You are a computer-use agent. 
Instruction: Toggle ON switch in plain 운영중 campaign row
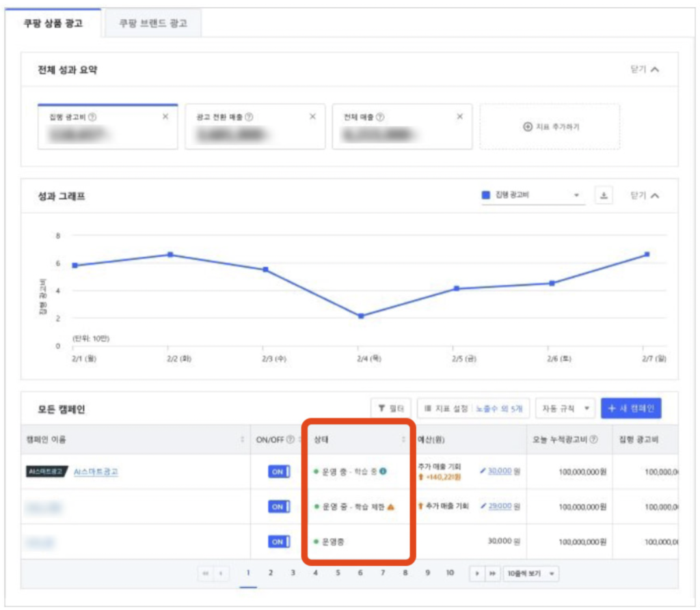279,542
